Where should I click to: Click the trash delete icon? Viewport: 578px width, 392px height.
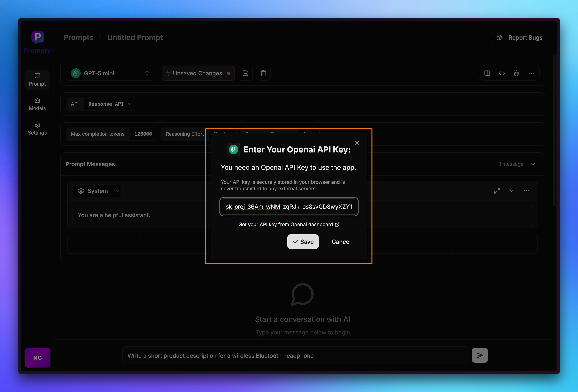[263, 73]
